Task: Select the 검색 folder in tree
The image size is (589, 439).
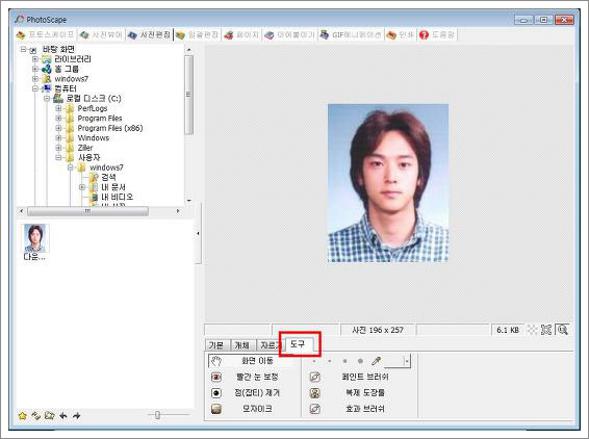Action: 109,177
